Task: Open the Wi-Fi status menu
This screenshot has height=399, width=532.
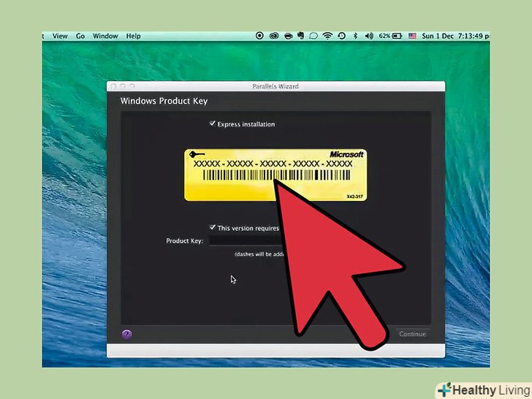Action: (327, 36)
